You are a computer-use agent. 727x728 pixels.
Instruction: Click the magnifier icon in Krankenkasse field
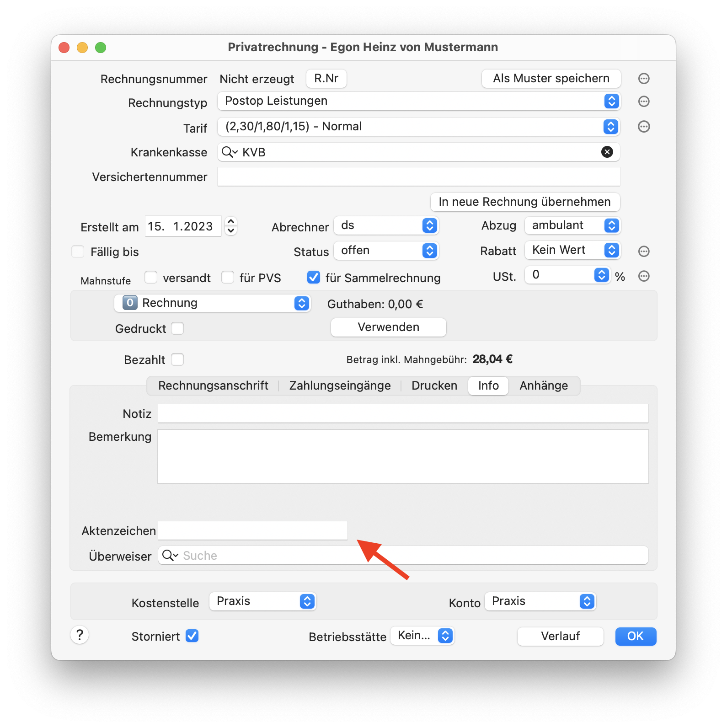(230, 152)
